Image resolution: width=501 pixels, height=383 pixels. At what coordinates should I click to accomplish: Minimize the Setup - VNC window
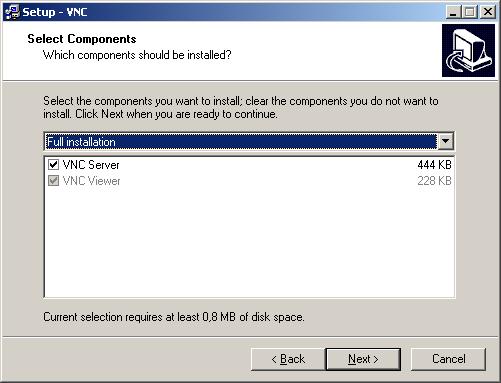tap(453, 12)
